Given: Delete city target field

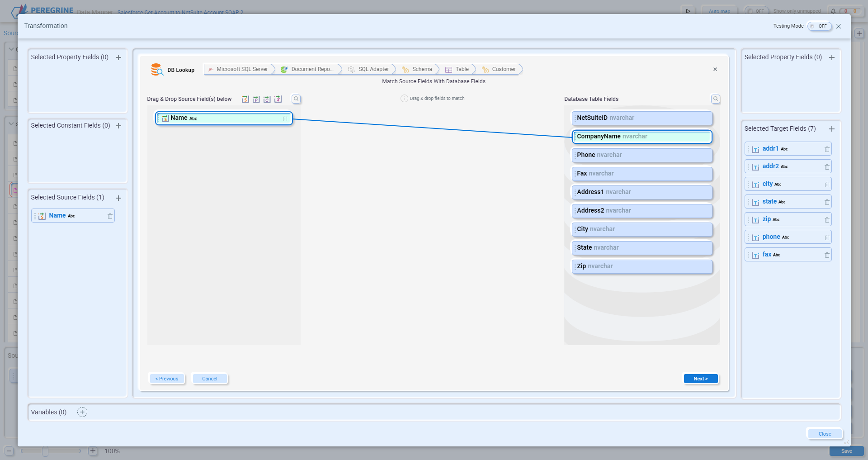Looking at the screenshot, I should (827, 185).
